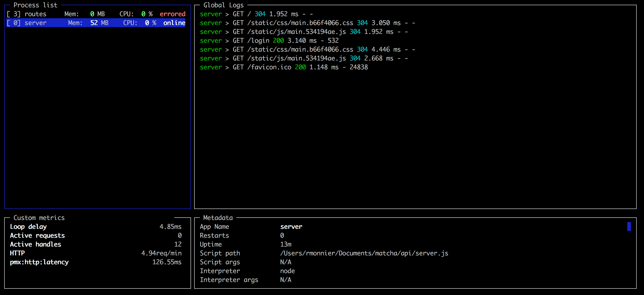This screenshot has height=295, width=644.
Task: Click the first GET / 304 log line
Action: [256, 14]
